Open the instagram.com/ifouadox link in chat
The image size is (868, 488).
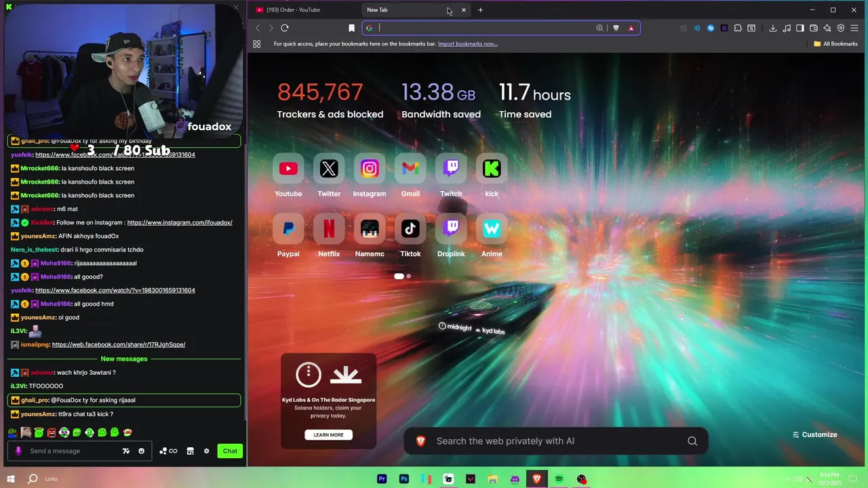(x=180, y=222)
